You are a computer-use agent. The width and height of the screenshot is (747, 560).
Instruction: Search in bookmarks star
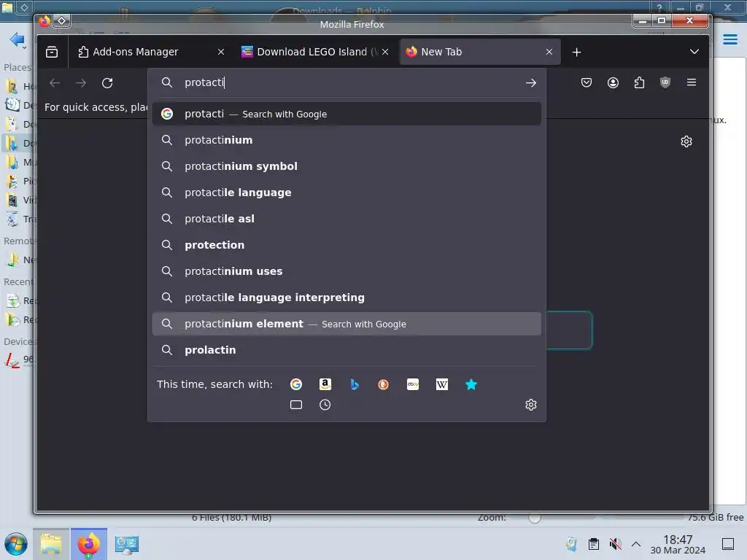pos(471,384)
